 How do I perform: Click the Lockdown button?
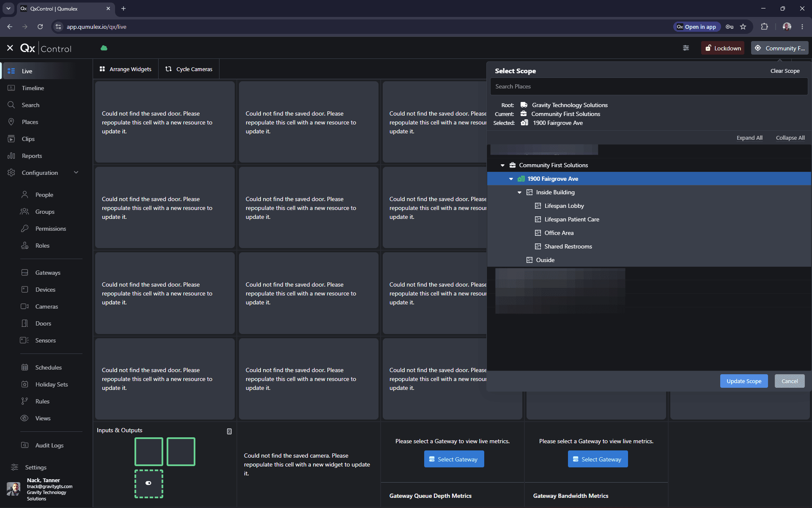pyautogui.click(x=723, y=48)
